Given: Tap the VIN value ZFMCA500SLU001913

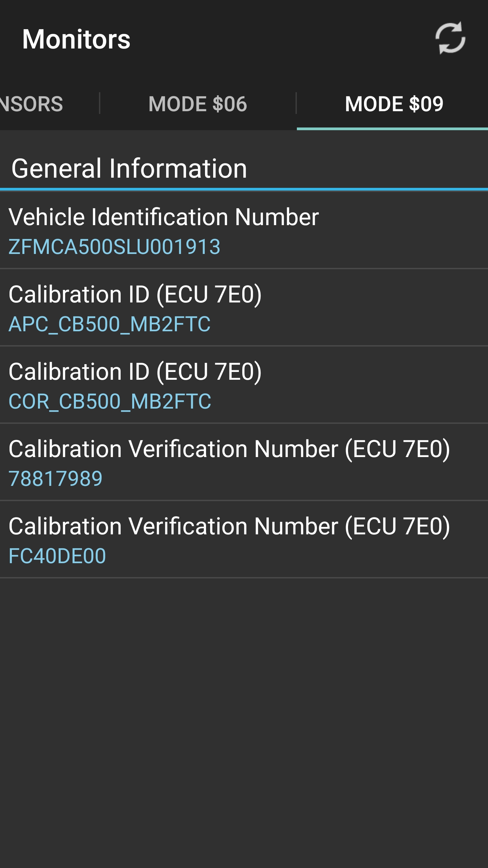Looking at the screenshot, I should coord(115,247).
